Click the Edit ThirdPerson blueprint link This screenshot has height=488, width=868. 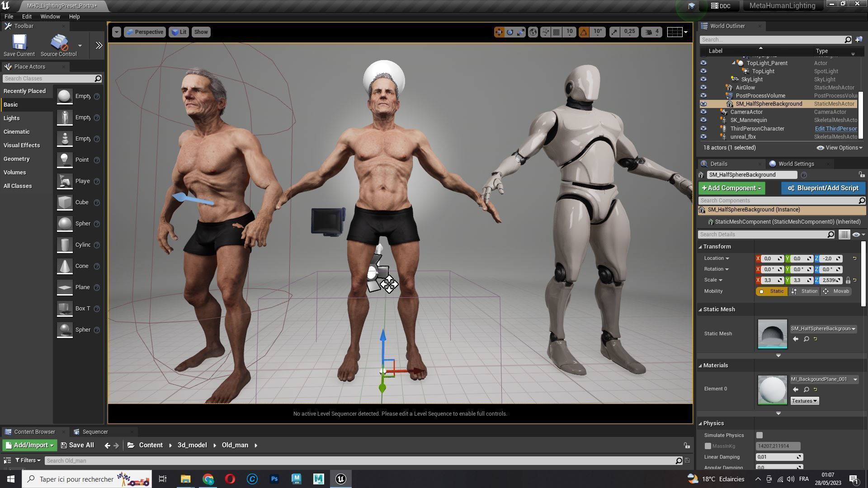point(835,129)
